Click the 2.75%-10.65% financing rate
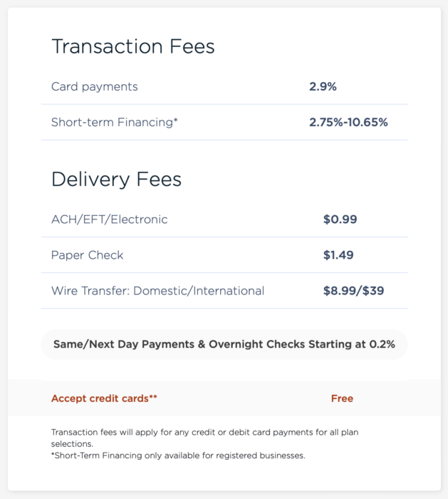448x499 pixels. tap(348, 122)
